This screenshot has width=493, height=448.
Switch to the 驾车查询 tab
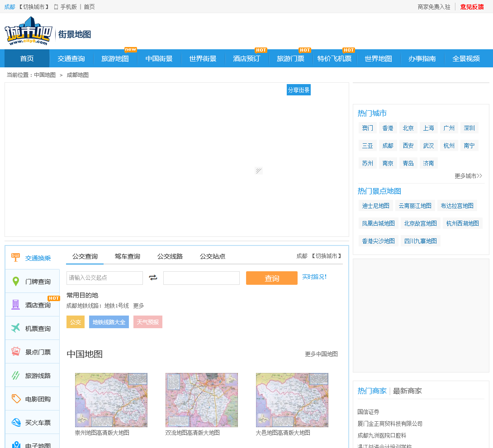coord(128,256)
